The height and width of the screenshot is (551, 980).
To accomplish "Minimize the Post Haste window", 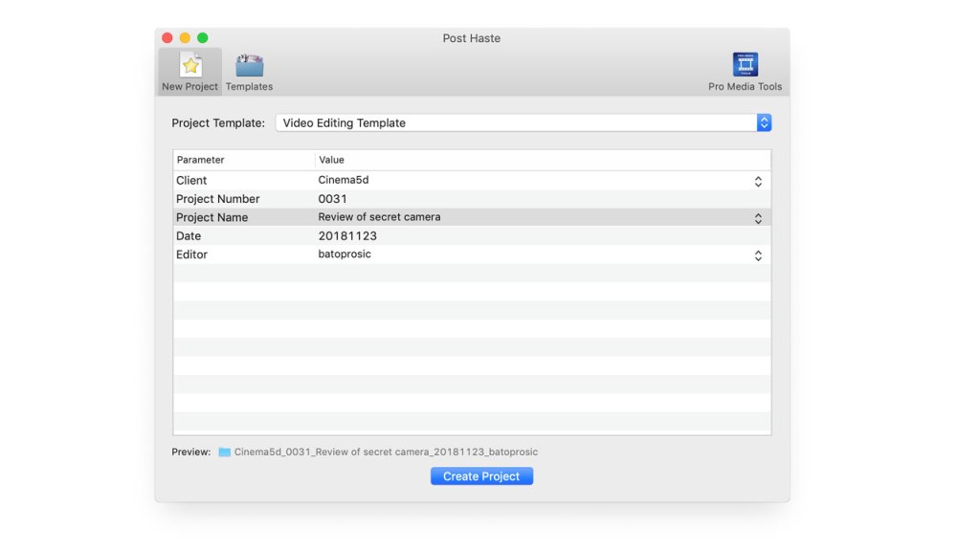I will 185,38.
